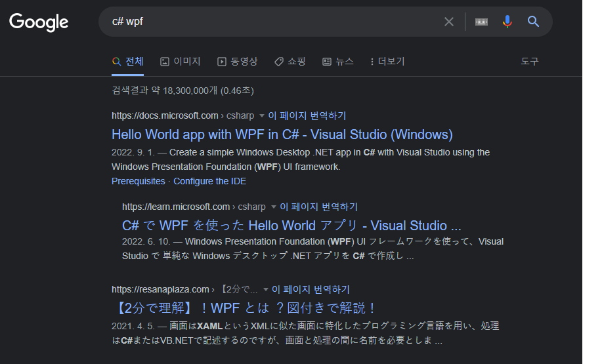Click the Google logo
This screenshot has height=364, width=602.
coord(39,22)
